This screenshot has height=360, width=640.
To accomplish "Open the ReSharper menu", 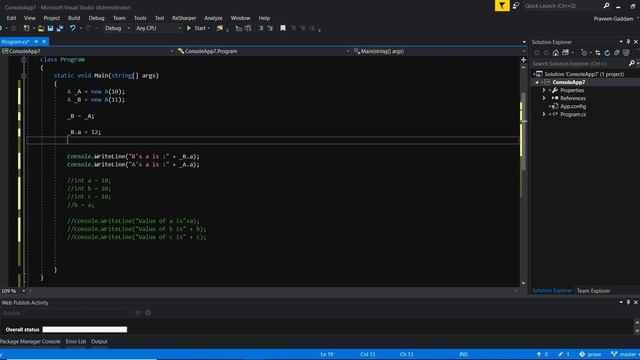I will 184,18.
